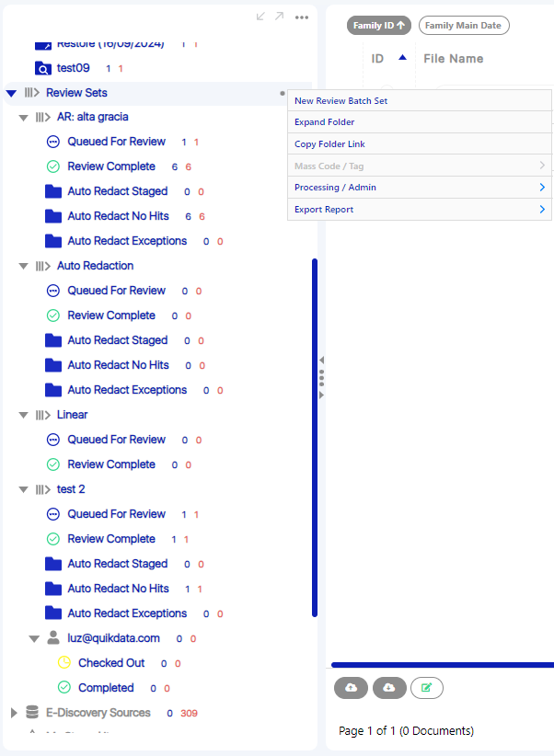
Task: Click the green edit pencil button
Action: click(x=427, y=688)
